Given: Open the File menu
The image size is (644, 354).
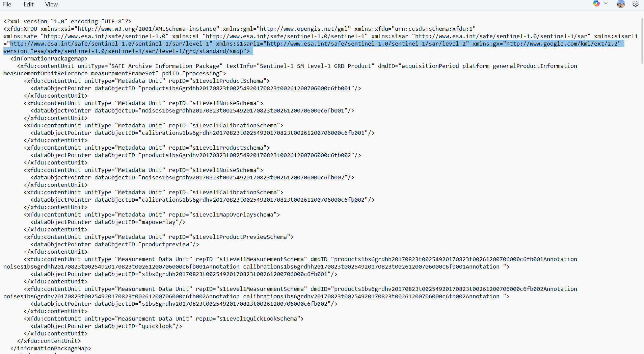Looking at the screenshot, I should click(7, 4).
